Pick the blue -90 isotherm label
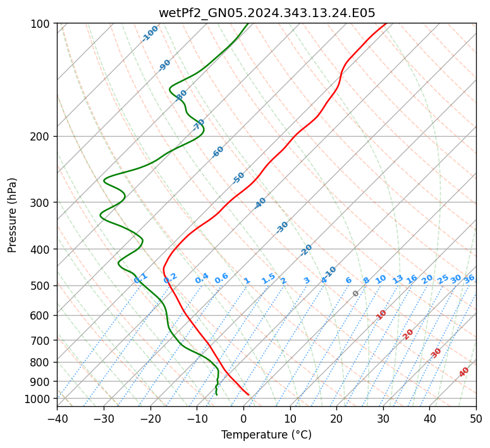Viewport: 490px width, 448px height. 164,65
